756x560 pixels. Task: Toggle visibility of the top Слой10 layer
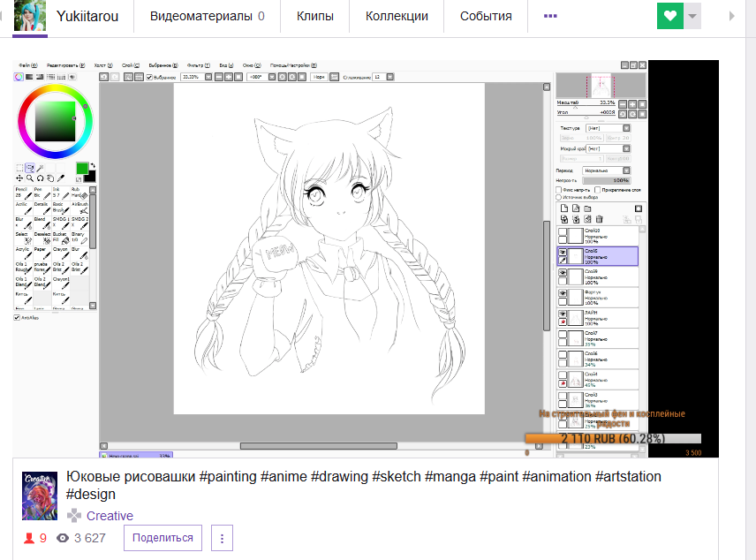coord(563,232)
